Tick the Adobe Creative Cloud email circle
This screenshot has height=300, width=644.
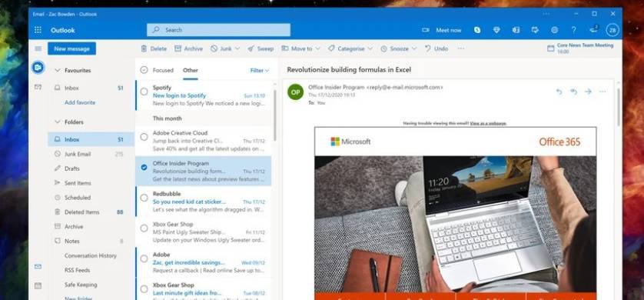click(x=144, y=137)
